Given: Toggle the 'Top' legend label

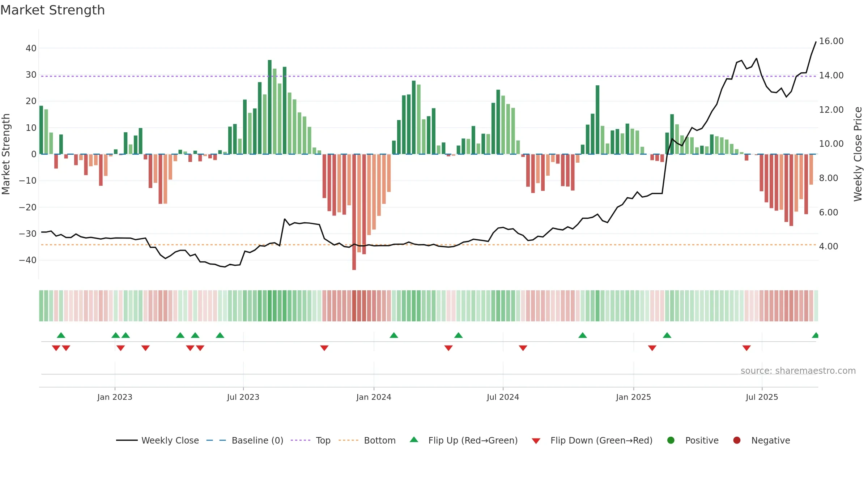Looking at the screenshot, I should point(323,440).
